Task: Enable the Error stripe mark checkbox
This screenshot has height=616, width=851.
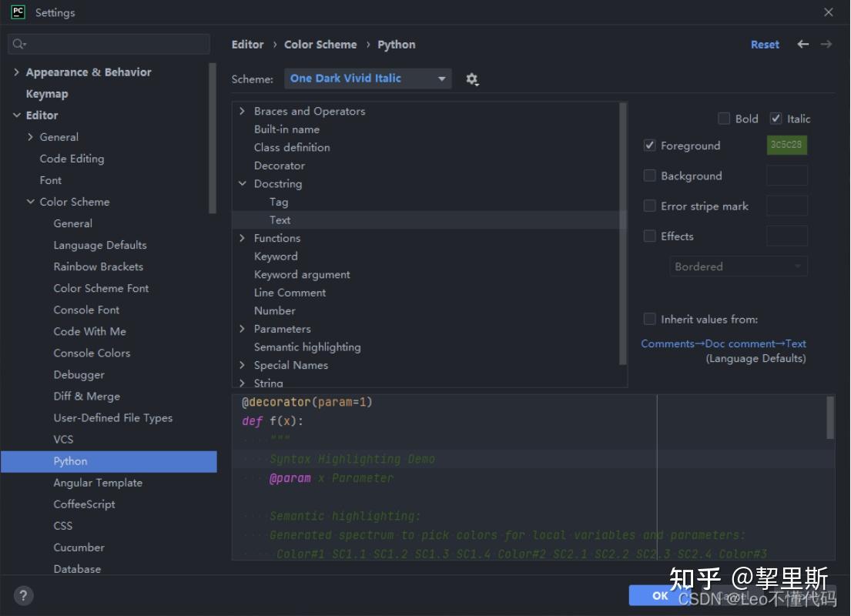Action: pyautogui.click(x=650, y=206)
